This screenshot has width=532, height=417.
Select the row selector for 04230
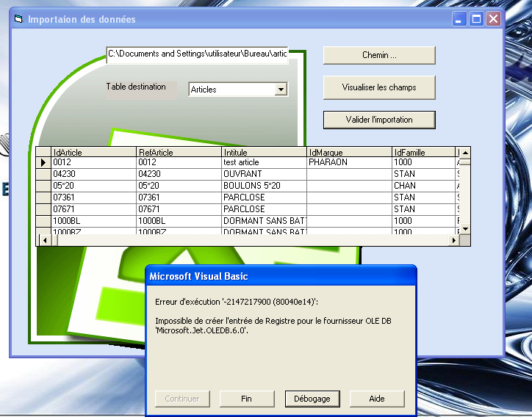point(43,174)
